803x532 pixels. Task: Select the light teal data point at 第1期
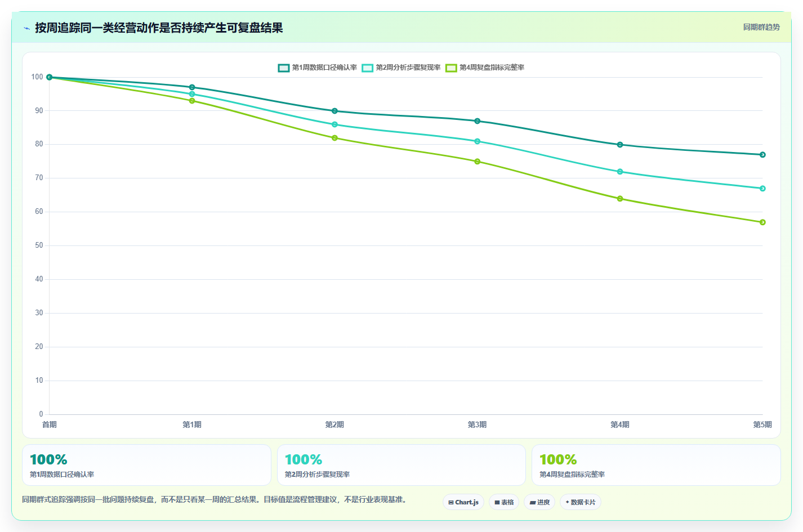(x=192, y=94)
